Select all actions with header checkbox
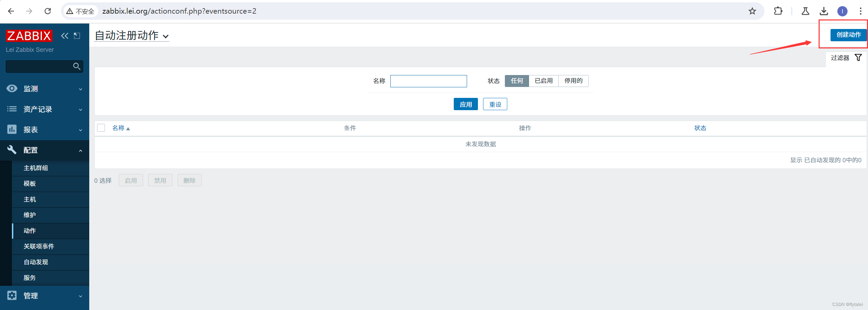Image resolution: width=868 pixels, height=310 pixels. point(101,128)
